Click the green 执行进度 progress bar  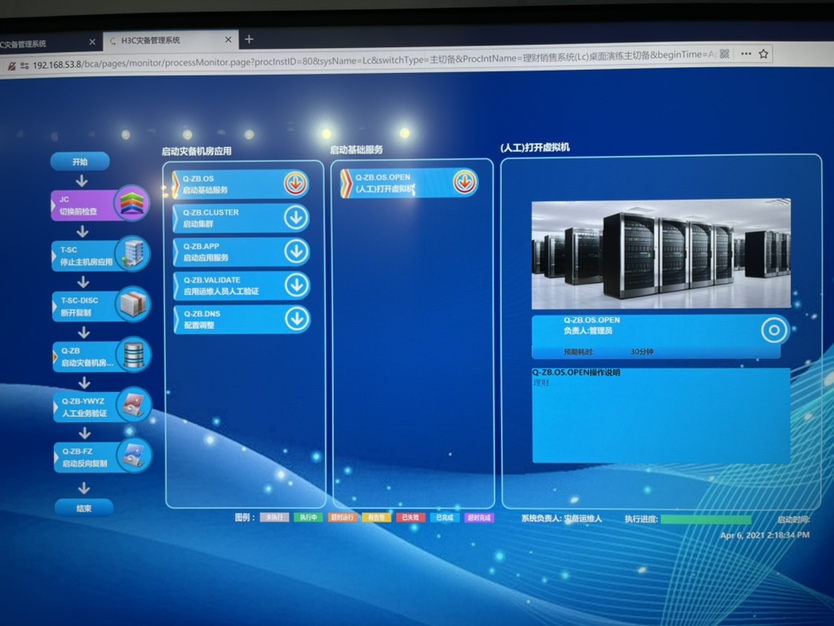[706, 520]
